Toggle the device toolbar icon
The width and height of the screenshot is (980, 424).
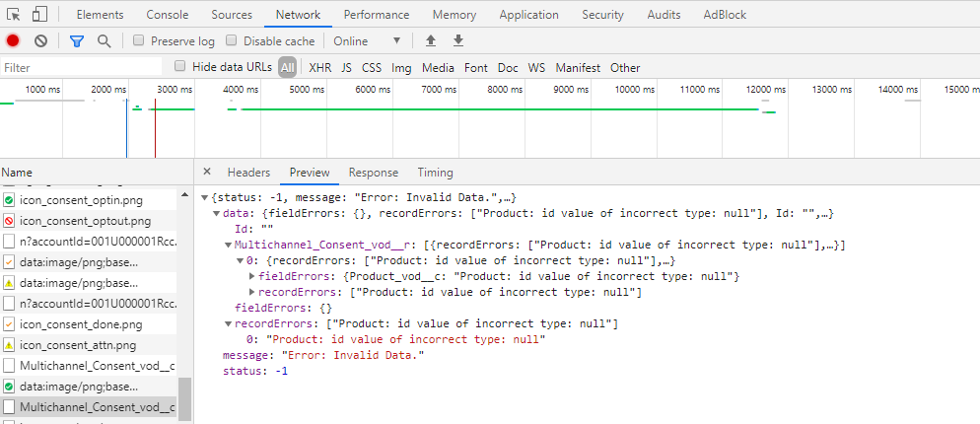pyautogui.click(x=39, y=15)
